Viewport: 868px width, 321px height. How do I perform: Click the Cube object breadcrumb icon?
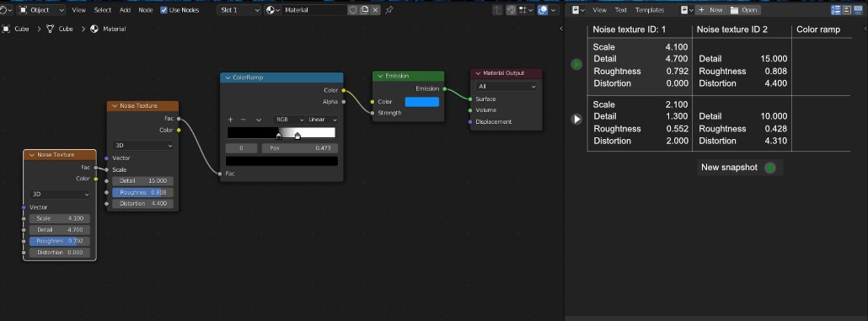(x=6, y=29)
